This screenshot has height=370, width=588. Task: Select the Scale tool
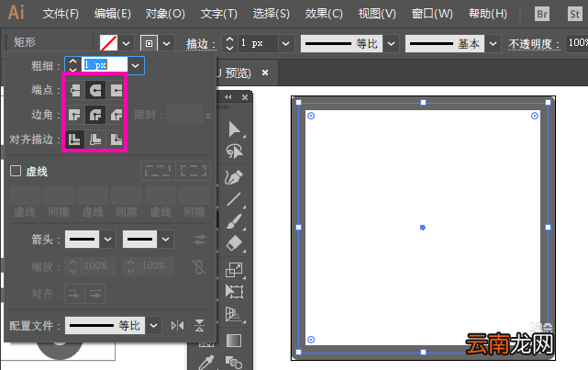point(234,269)
